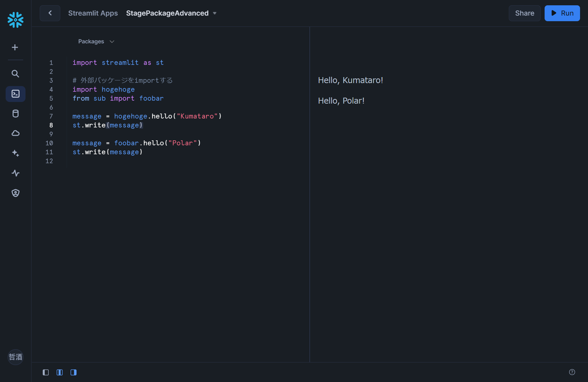Toggle the file sidebar pane view
588x382 pixels.
point(45,372)
